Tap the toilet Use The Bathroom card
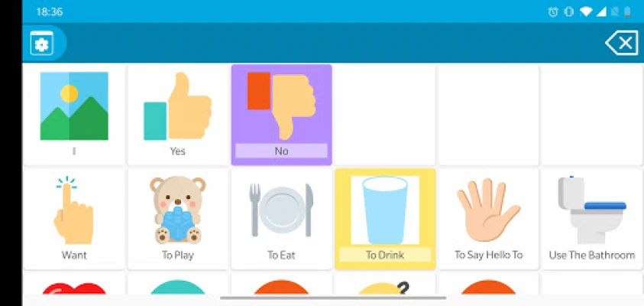Image resolution: width=644 pixels, height=306 pixels. [x=592, y=219]
